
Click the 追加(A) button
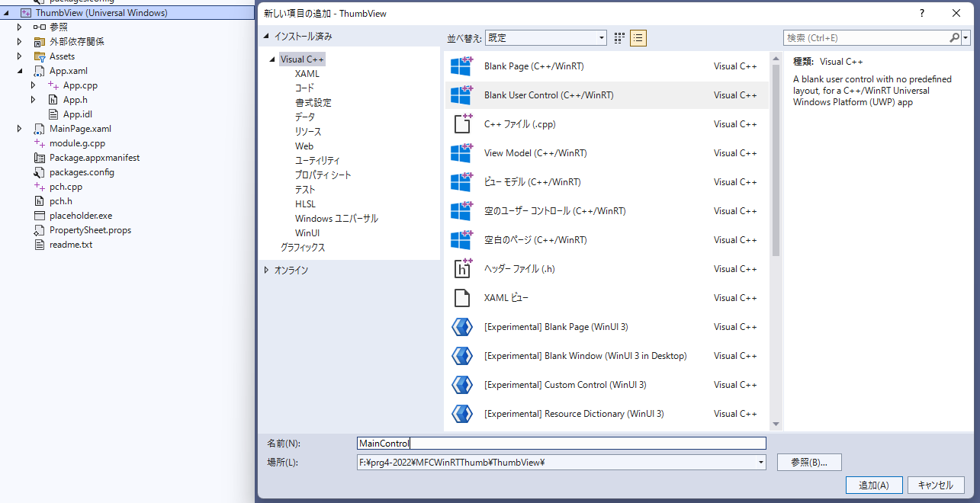click(x=874, y=485)
